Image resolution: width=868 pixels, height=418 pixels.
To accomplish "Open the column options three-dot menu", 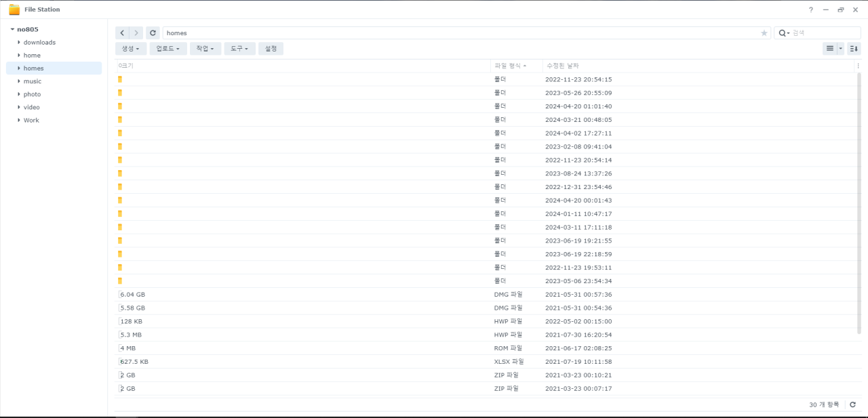I will tap(858, 66).
